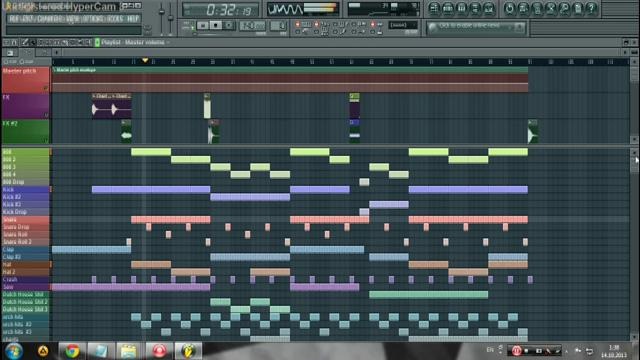Viewport: 640px width, 360px height.
Task: Open the TOOLS menu
Action: tap(115, 19)
